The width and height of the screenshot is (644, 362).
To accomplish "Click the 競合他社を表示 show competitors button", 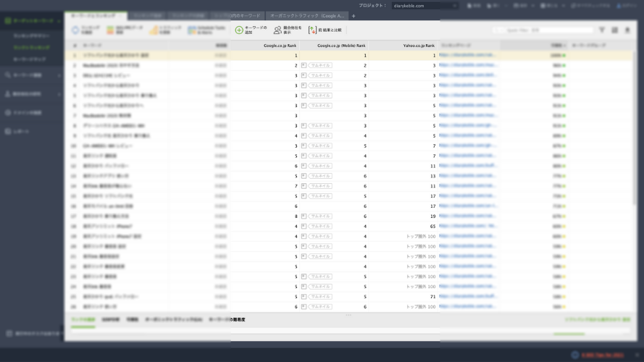I will click(x=288, y=30).
